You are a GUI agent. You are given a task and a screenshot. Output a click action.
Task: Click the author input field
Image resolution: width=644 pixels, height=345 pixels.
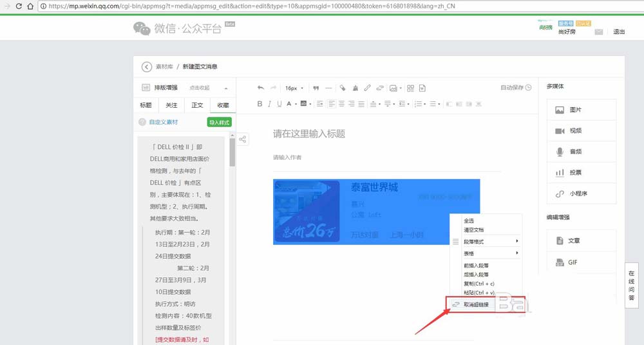387,157
